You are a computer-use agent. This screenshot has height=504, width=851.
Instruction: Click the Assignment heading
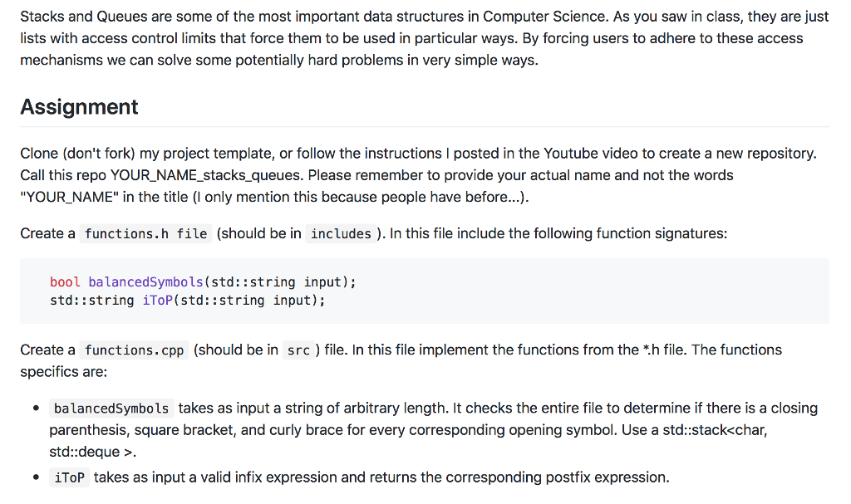click(79, 107)
